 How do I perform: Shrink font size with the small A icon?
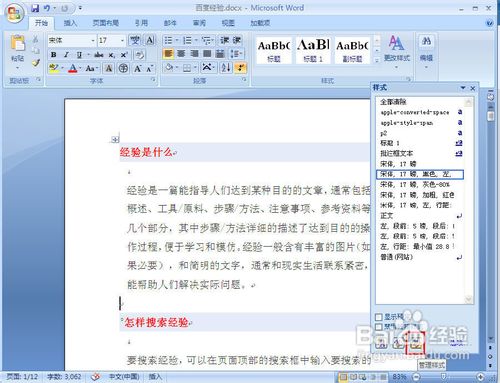(149, 69)
